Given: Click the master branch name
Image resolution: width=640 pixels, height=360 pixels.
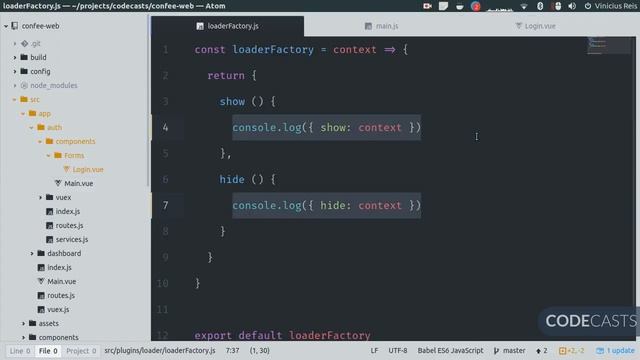Looking at the screenshot, I should [514, 351].
